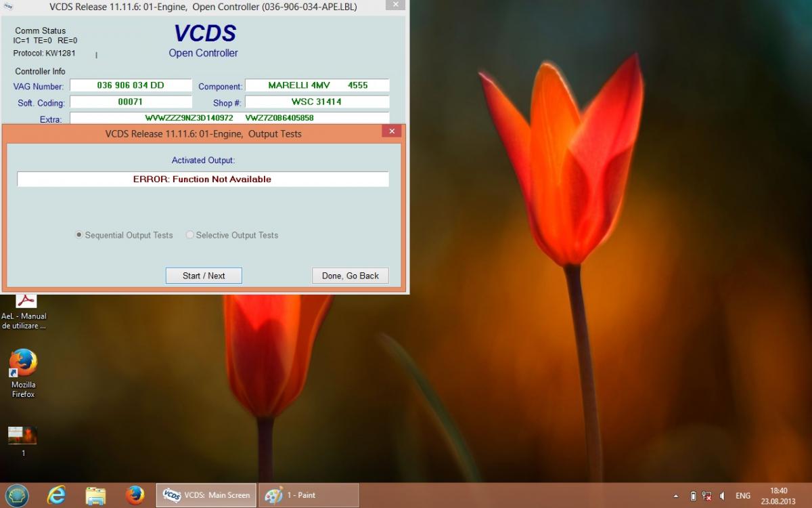
Task: Click the Shop # field WSC 31414
Action: tap(317, 102)
